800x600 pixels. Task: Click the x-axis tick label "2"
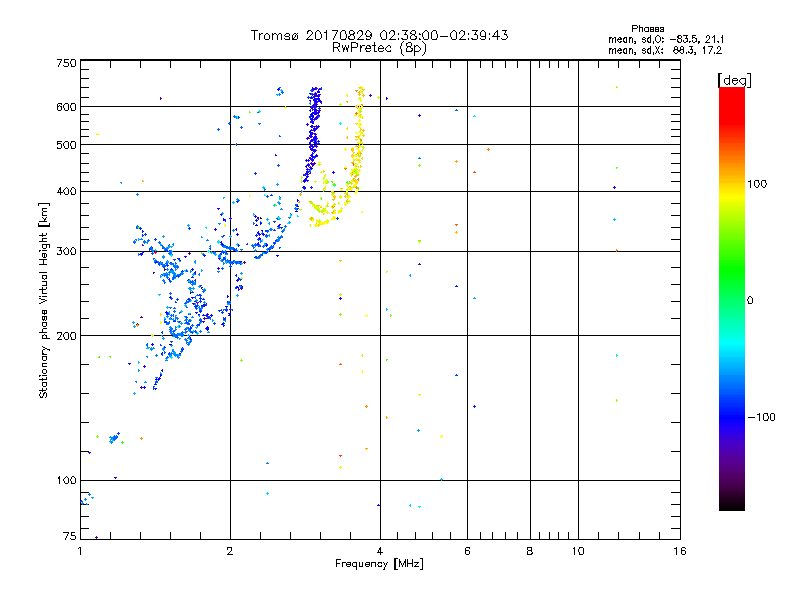[x=230, y=551]
